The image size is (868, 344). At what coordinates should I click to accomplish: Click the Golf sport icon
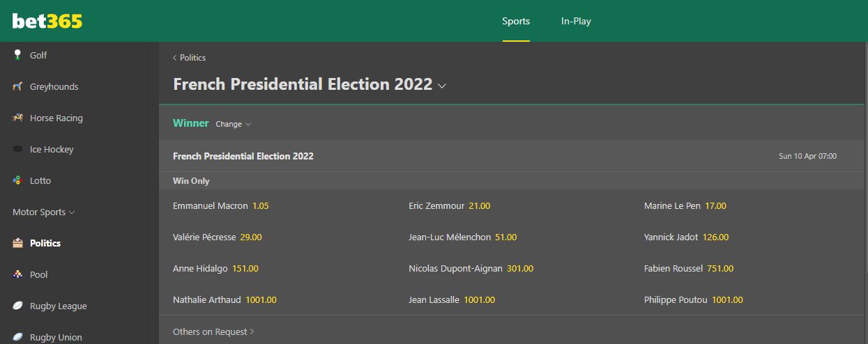17,55
